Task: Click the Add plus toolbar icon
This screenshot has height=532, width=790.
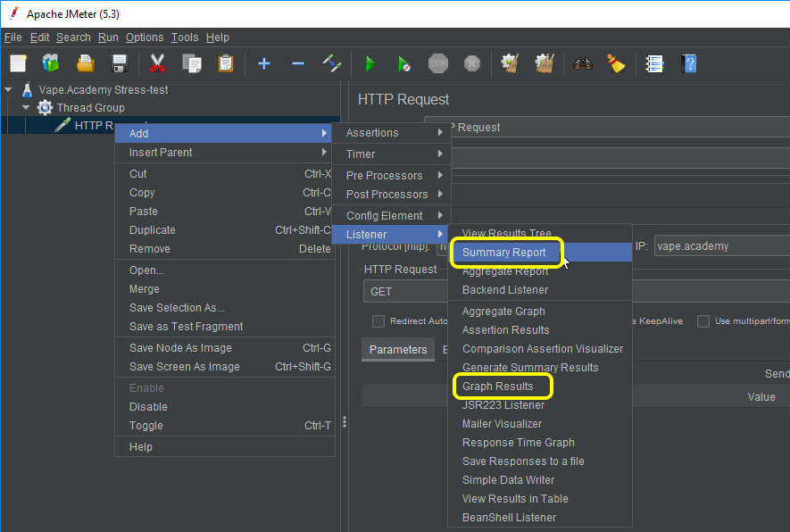Action: pos(263,63)
